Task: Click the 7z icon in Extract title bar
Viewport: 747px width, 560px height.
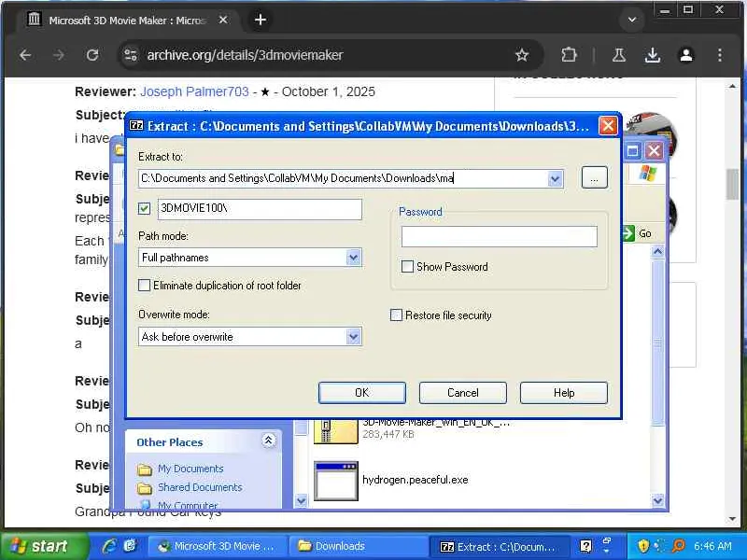Action: [x=136, y=126]
